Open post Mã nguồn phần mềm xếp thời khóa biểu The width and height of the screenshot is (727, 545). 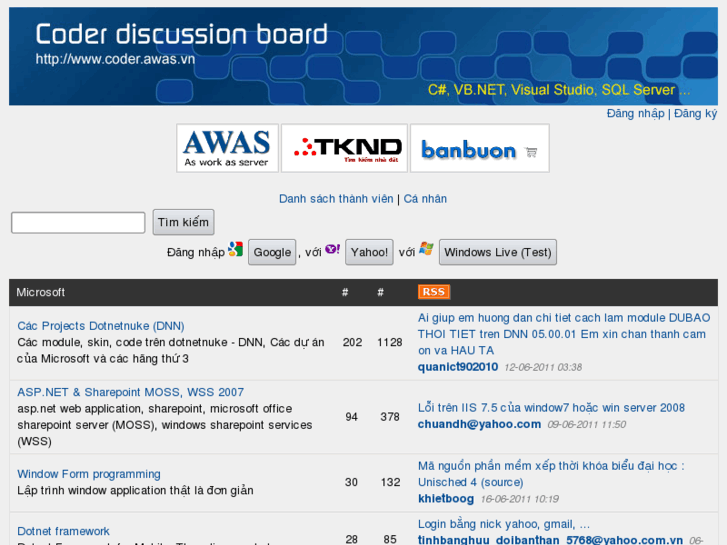(x=551, y=474)
